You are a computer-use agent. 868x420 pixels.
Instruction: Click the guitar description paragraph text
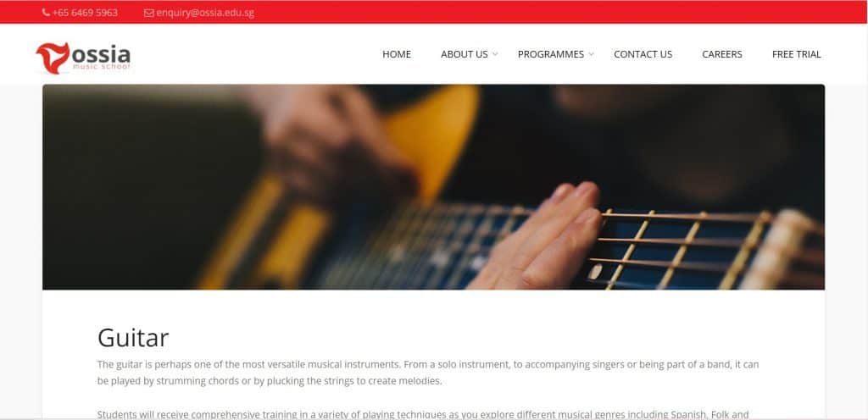[x=428, y=373]
